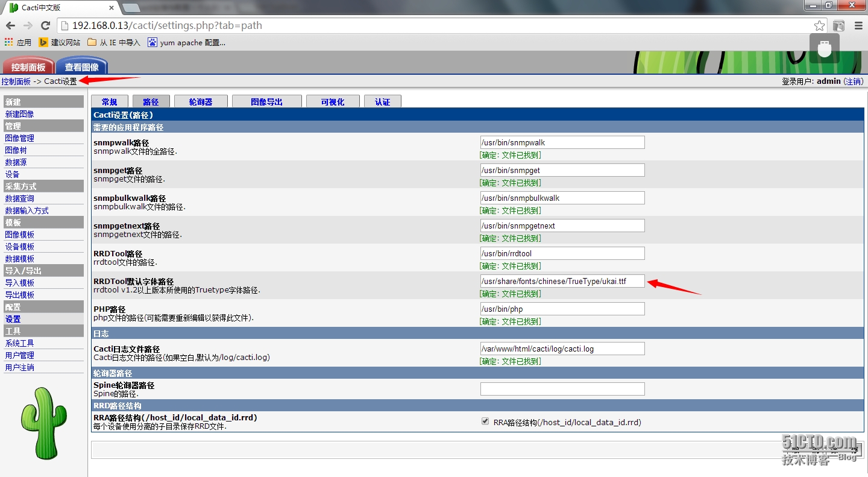Click the RRDTool binary path field
Screen dimensions: 868x477
[x=562, y=253]
